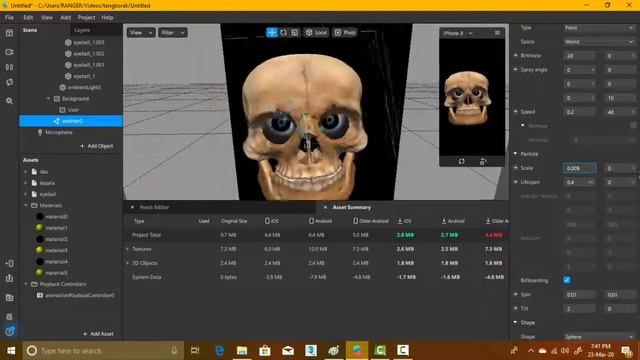Open the View dropdown in the viewport
This screenshot has width=640, height=360.
141,33
